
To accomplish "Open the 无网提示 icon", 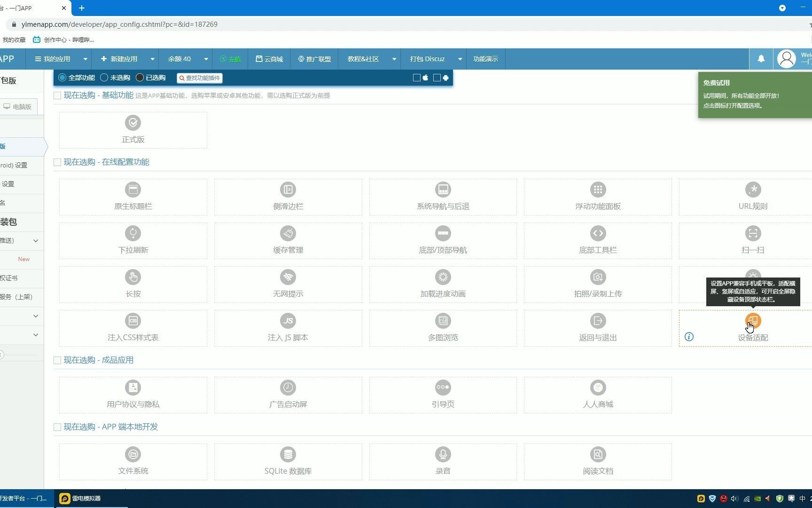I will pyautogui.click(x=288, y=277).
